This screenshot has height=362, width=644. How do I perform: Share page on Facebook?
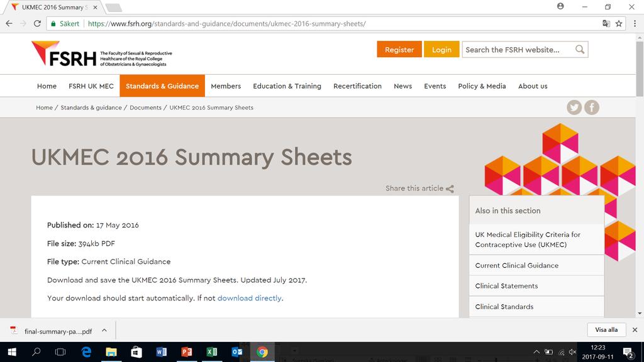click(592, 107)
